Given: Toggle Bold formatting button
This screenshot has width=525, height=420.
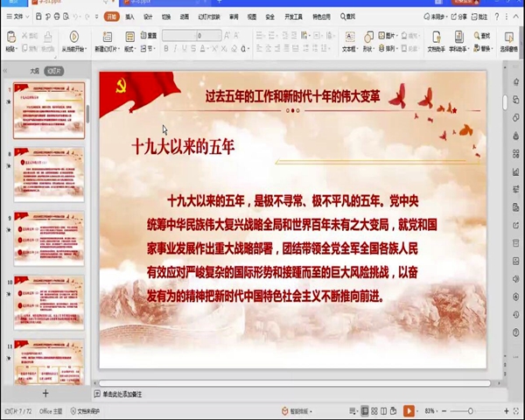Looking at the screenshot, I should 166,49.
